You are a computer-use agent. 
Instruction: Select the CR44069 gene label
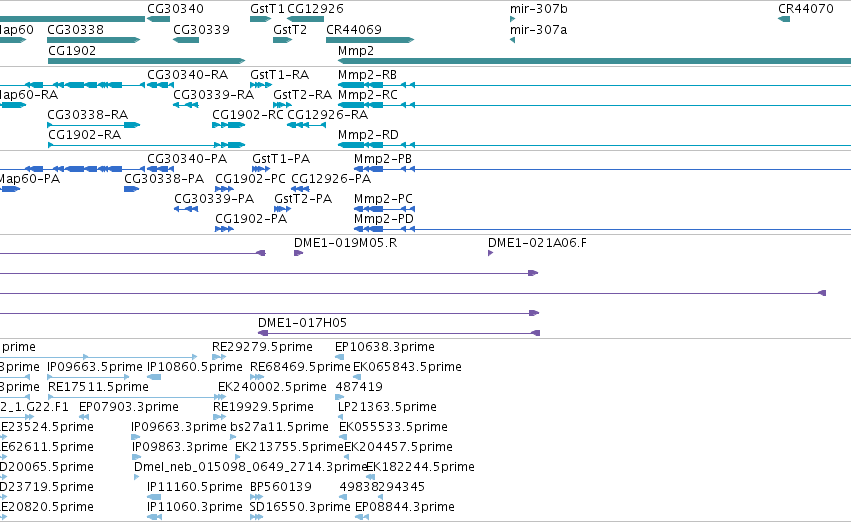pos(354,29)
